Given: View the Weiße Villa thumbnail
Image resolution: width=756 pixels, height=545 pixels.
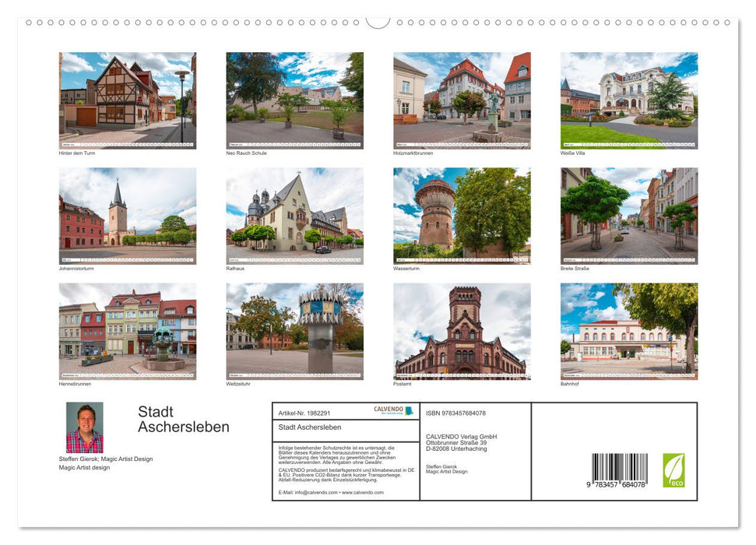Looking at the screenshot, I should point(629,100).
